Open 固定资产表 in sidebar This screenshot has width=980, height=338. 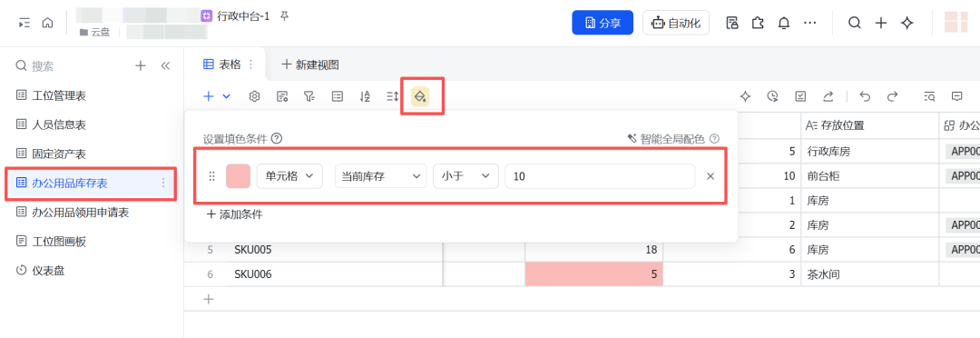[92, 154]
